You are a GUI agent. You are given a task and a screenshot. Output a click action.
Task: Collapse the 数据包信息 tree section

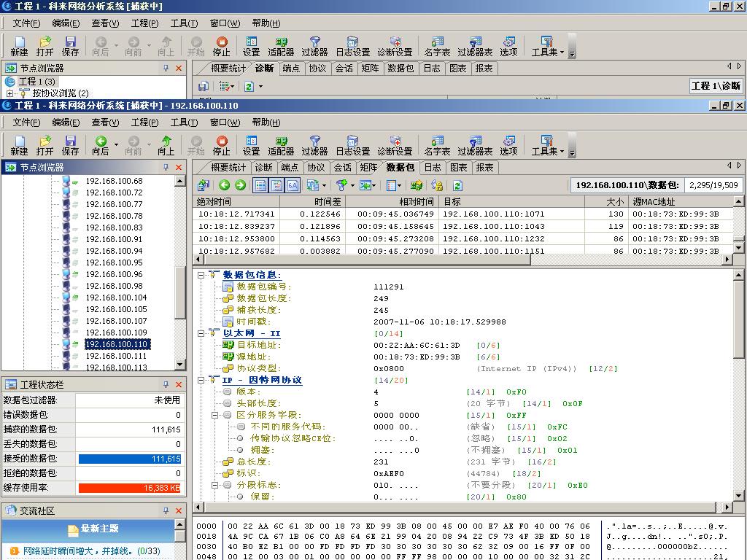[x=201, y=275]
